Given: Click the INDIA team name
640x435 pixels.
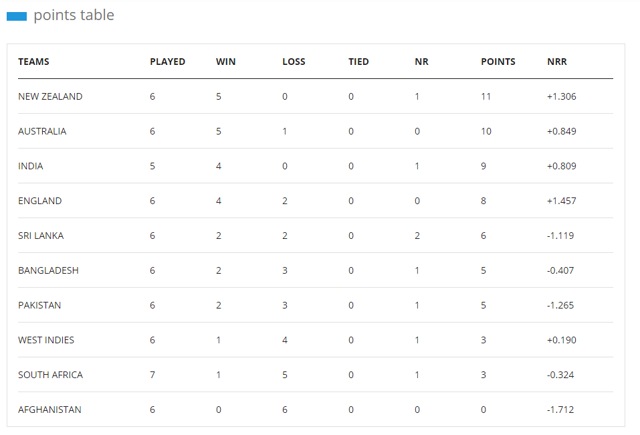Looking at the screenshot, I should 31,166.
